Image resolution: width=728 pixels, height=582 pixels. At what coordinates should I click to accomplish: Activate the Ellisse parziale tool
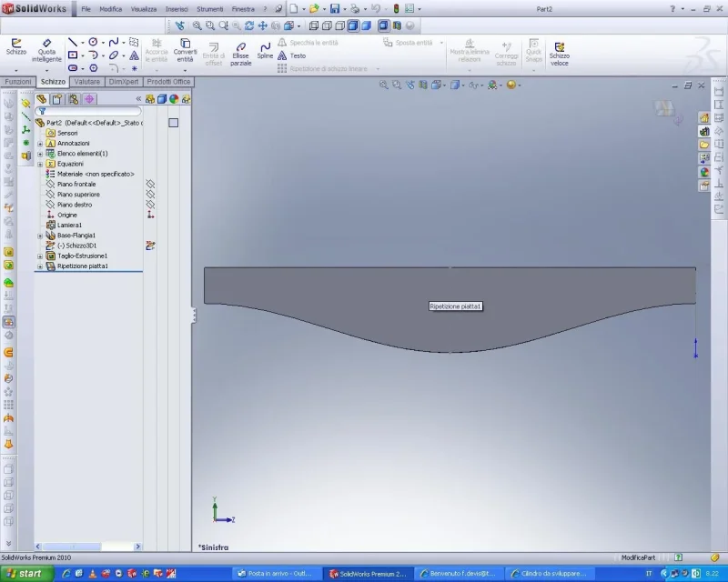click(240, 54)
